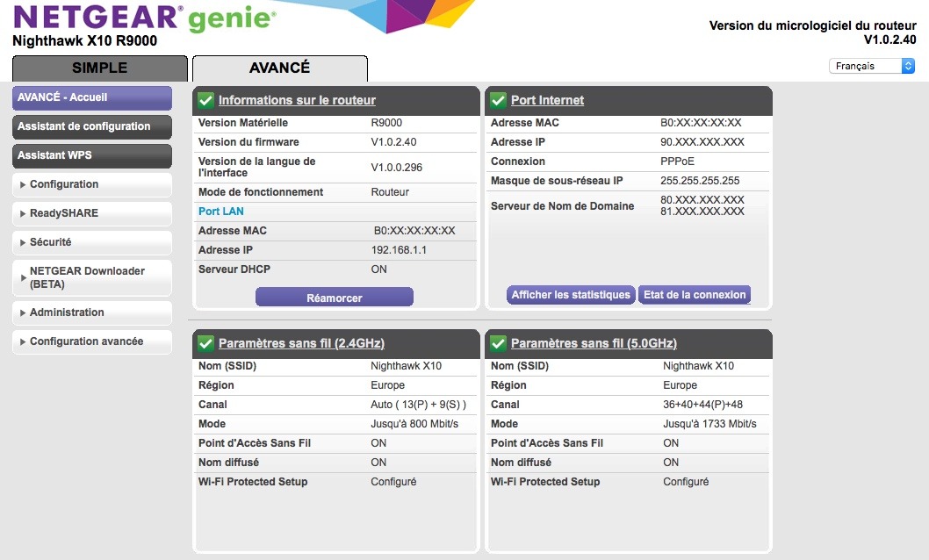929x560 pixels.
Task: Expand the Configuration avancée section
Action: click(x=92, y=341)
